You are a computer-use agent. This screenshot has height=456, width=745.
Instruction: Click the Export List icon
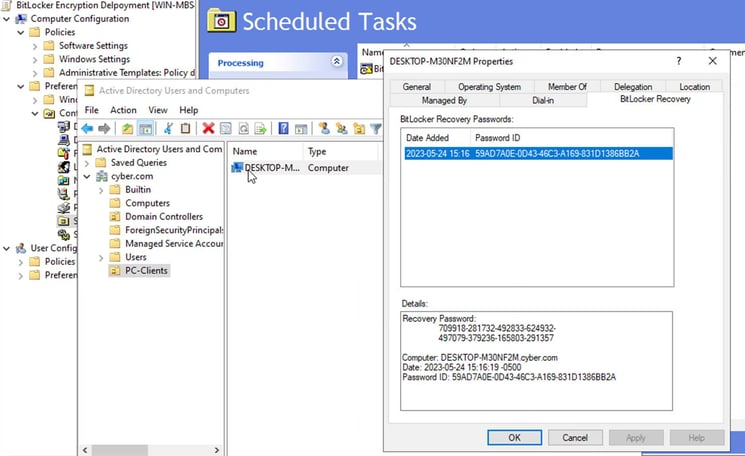pyautogui.click(x=260, y=128)
